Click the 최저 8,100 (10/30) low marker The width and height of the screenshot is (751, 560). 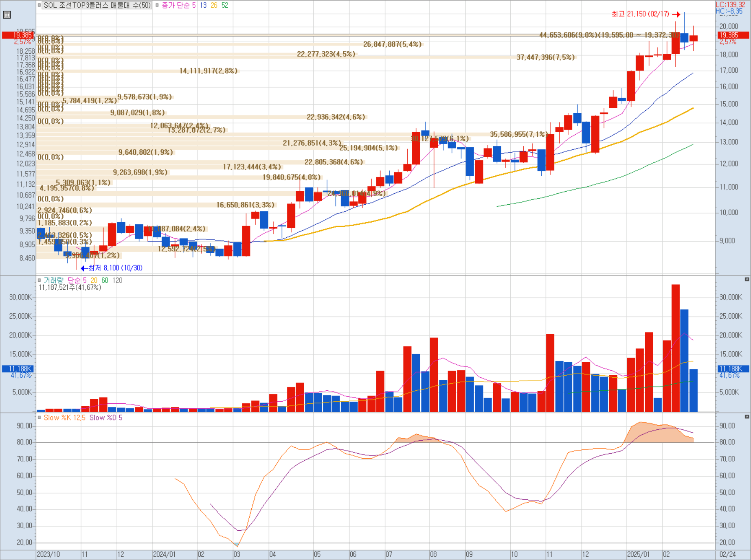(112, 268)
